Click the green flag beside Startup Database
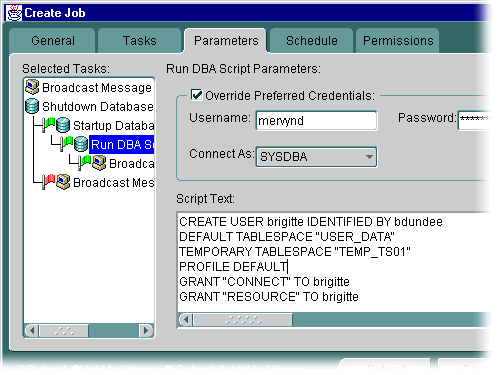Screen dimensions: 498x375 (49, 124)
